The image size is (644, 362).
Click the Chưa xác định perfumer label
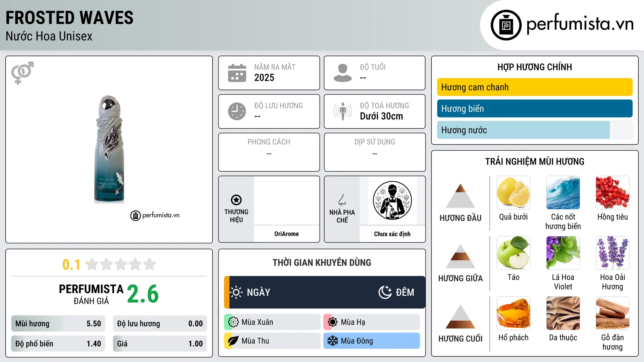392,234
